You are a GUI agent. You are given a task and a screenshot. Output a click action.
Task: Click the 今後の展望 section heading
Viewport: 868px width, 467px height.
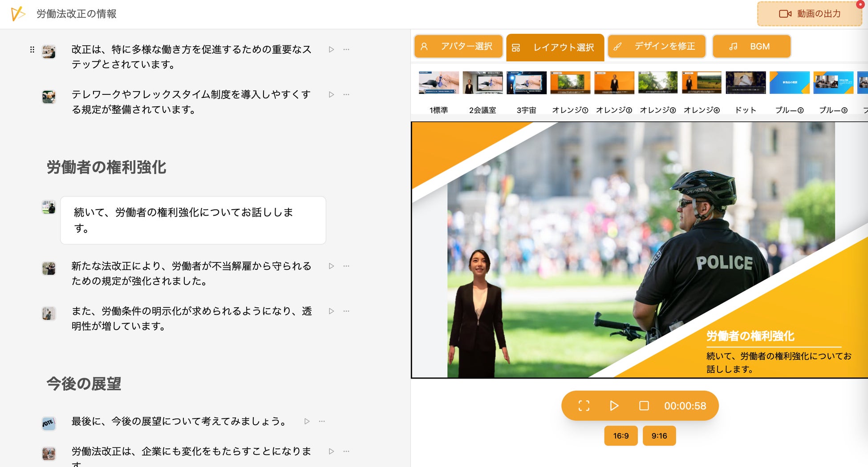pos(84,384)
